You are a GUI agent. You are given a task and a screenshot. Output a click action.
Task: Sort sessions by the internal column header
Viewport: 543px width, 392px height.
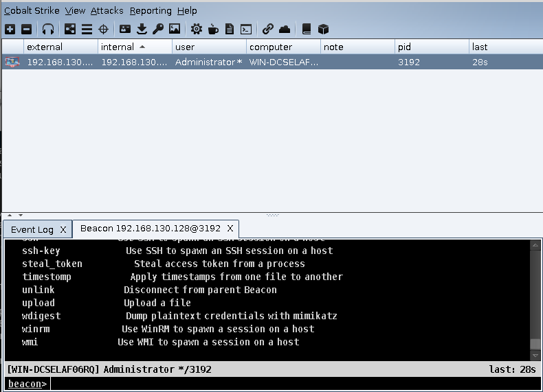click(135, 47)
